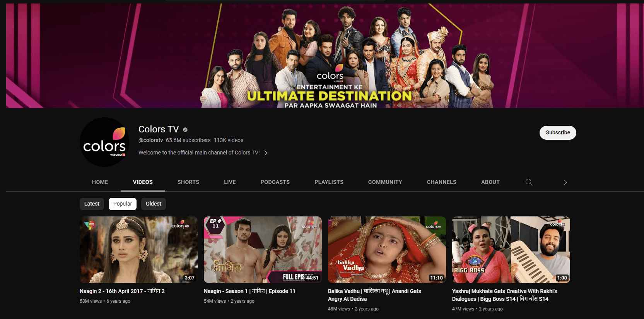
Task: Click the Colors TV channel name
Action: pyautogui.click(x=159, y=129)
